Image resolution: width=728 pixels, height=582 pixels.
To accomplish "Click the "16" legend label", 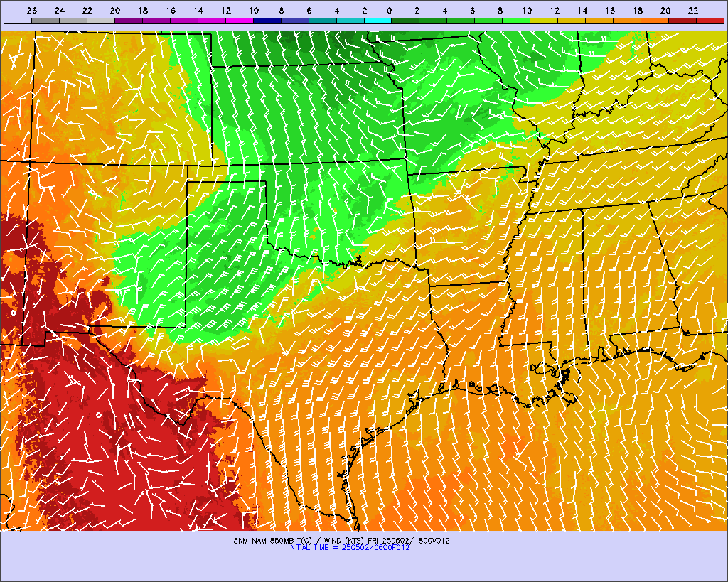I will (x=610, y=10).
